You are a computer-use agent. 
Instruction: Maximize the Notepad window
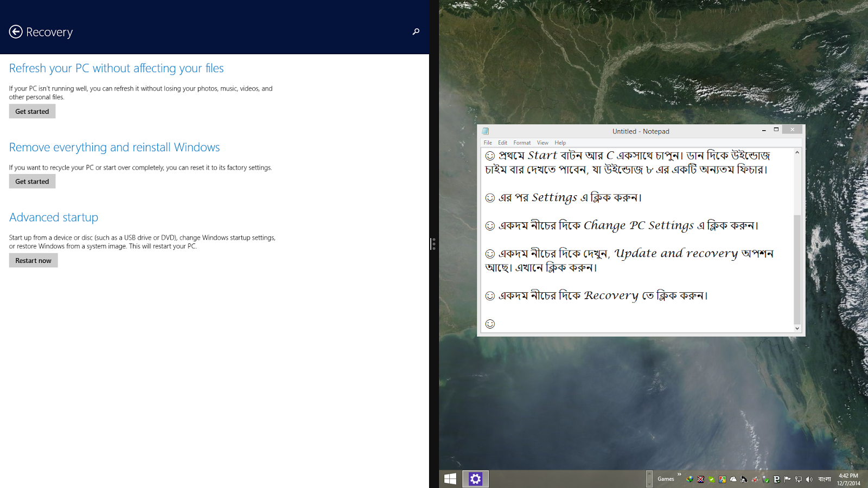(x=776, y=130)
